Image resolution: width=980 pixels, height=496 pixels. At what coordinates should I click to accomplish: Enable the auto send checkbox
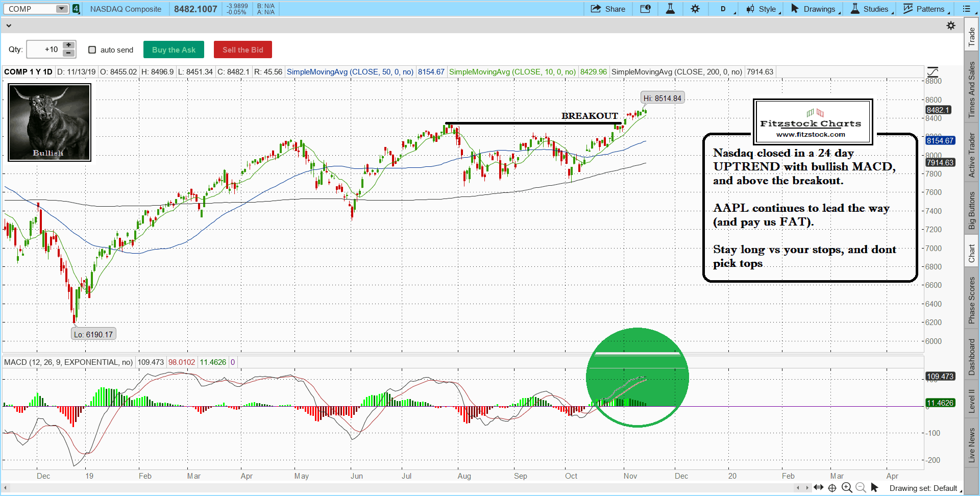92,49
